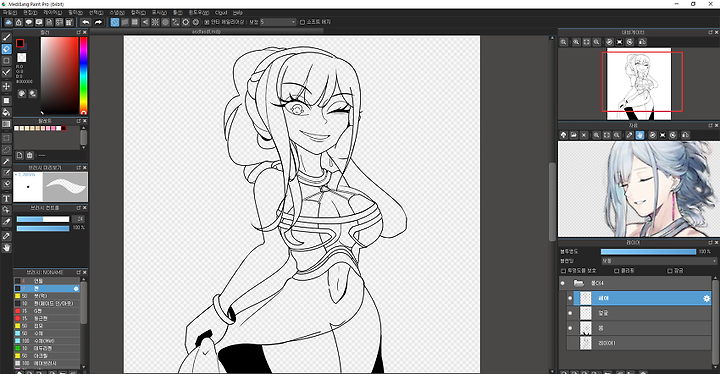Click the brush opacity slider showing 100%

click(43, 228)
